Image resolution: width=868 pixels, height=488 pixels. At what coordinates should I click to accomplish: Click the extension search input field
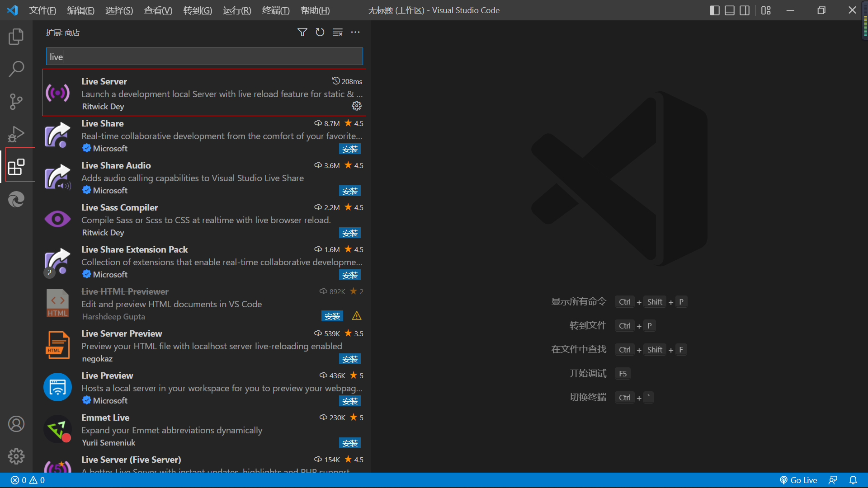[x=204, y=57]
